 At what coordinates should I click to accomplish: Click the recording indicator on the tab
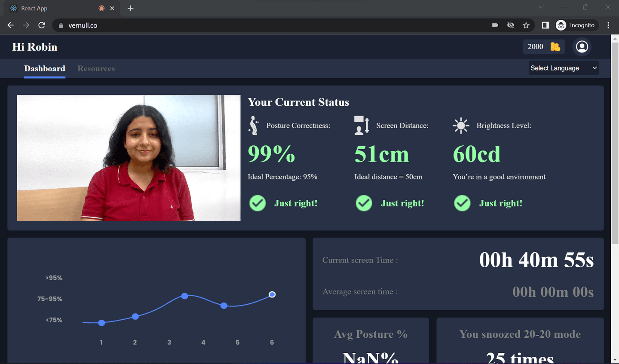point(101,8)
